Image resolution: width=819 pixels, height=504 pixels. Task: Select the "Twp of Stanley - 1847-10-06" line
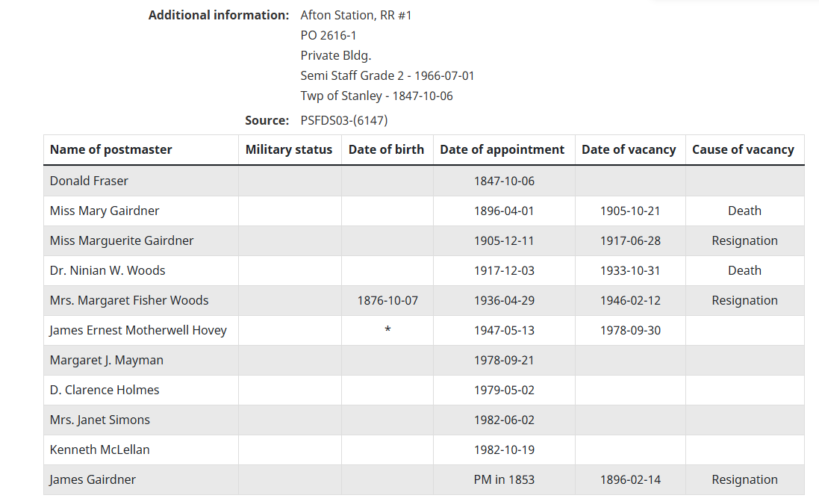[x=376, y=96]
